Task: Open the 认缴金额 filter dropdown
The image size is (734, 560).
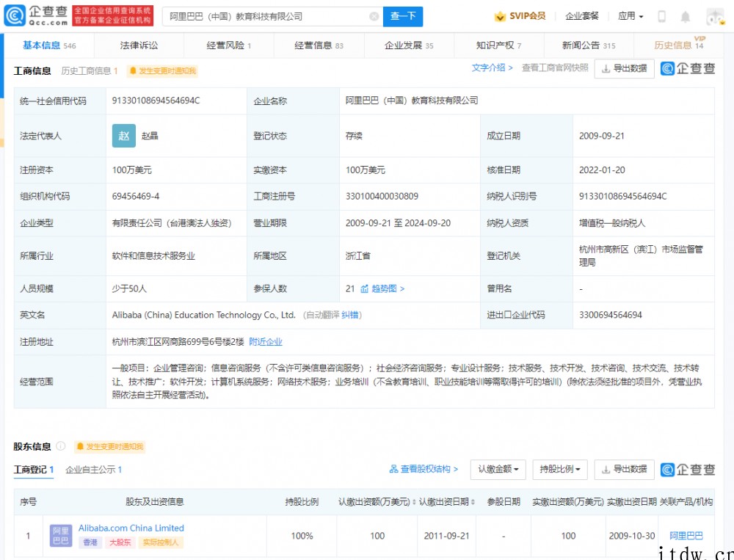Action: (498, 469)
